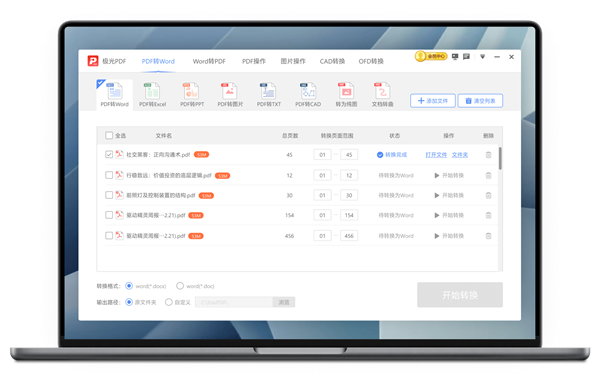Click the blue 转换完成 status check icon

click(x=380, y=155)
